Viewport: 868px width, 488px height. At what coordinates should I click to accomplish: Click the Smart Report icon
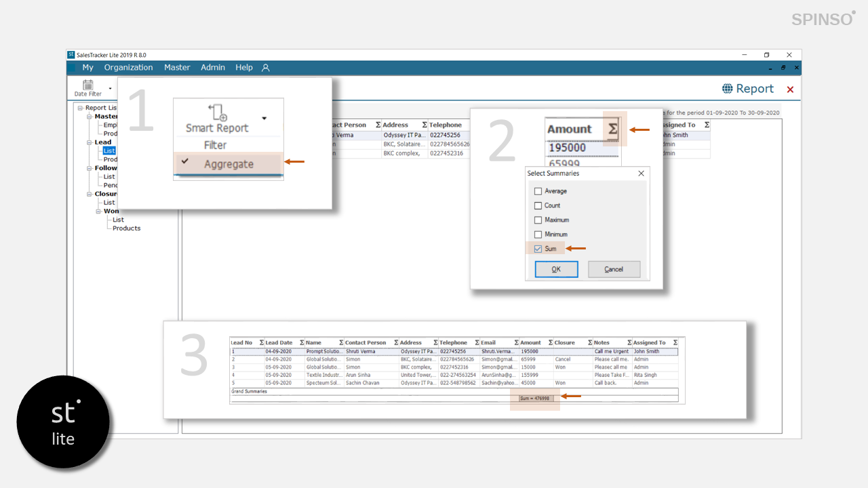[218, 112]
